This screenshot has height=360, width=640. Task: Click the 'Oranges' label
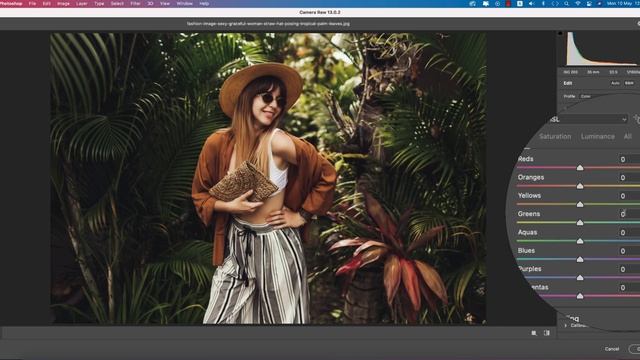[x=531, y=177]
